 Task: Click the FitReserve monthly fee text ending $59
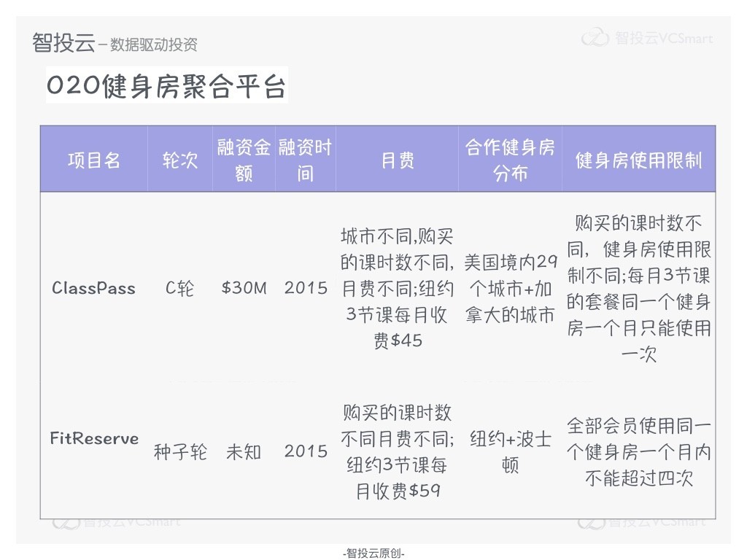[398, 451]
